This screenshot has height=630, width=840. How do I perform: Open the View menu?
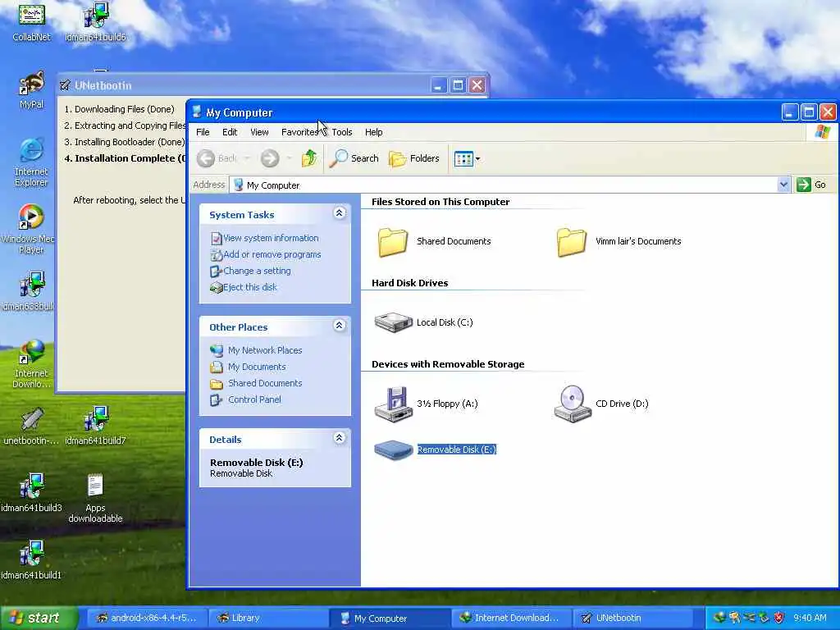(x=259, y=132)
